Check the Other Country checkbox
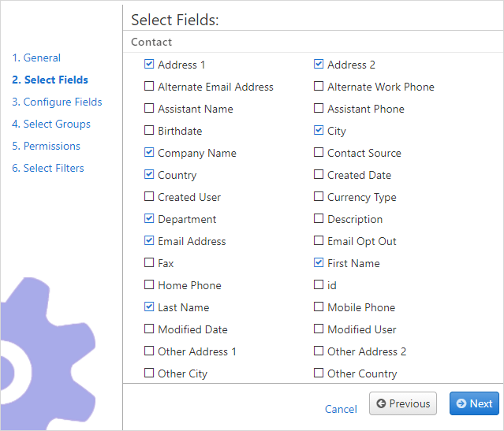 point(318,373)
